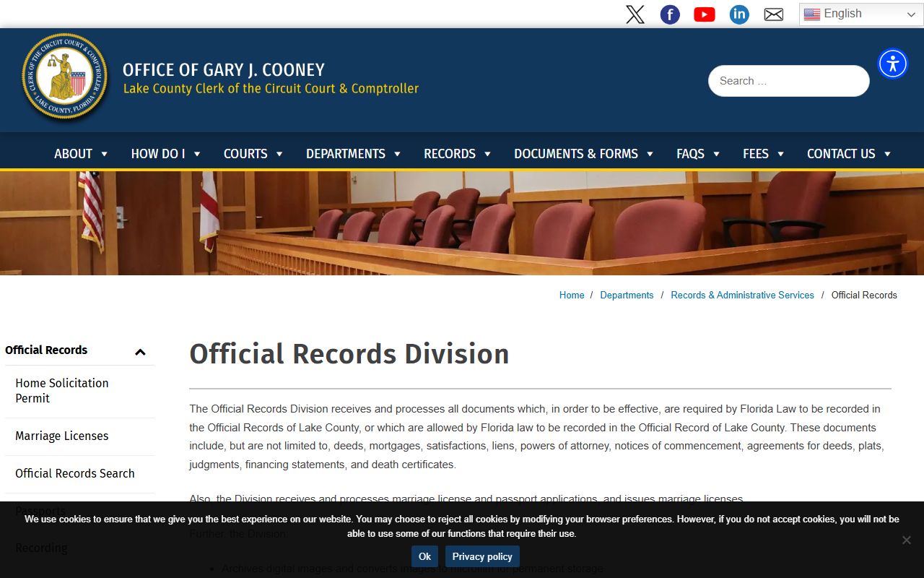Click the courtroom banner image
The height and width of the screenshot is (578, 924).
[462, 223]
